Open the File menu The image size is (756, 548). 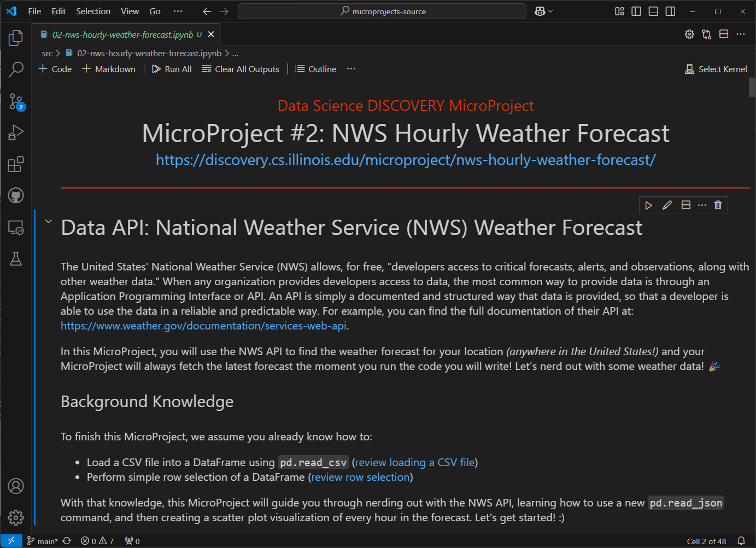(x=34, y=11)
